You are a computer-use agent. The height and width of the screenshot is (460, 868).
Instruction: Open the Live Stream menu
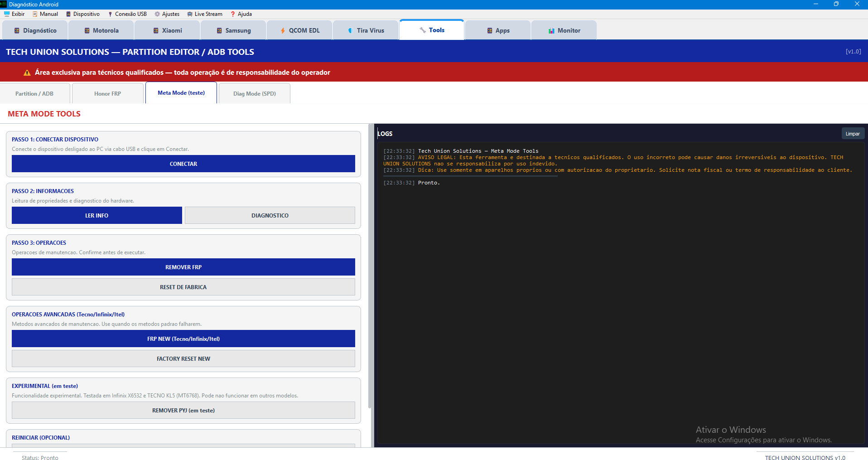click(x=204, y=14)
